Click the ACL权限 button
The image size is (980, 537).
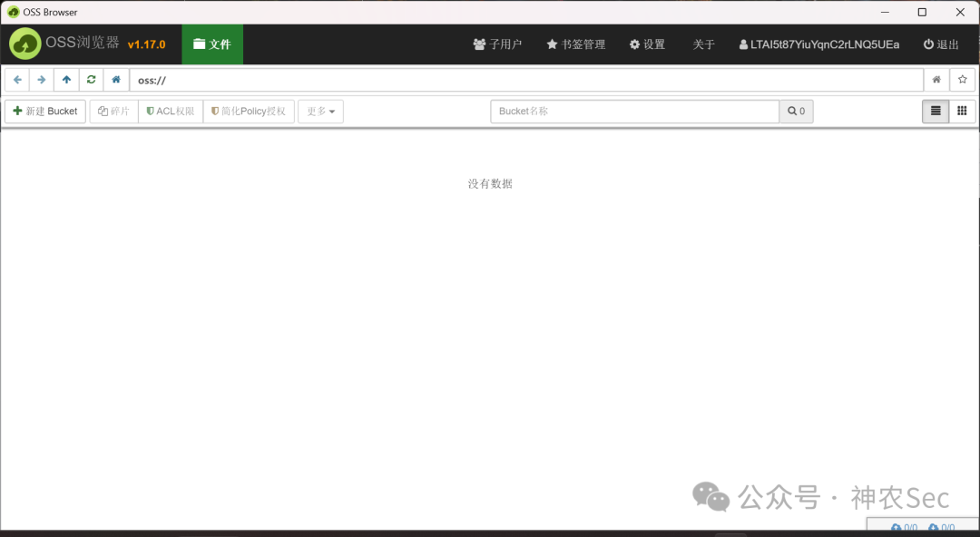(x=171, y=112)
